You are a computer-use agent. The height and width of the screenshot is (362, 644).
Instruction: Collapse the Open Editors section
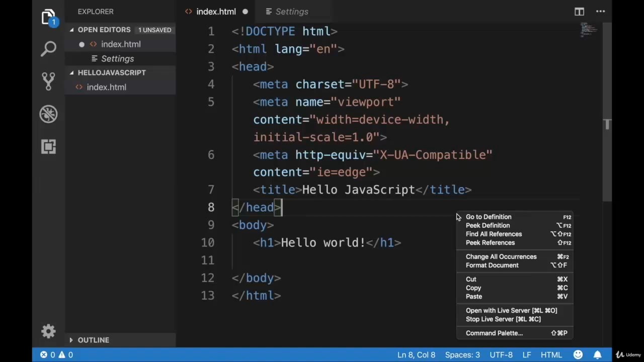(72, 30)
